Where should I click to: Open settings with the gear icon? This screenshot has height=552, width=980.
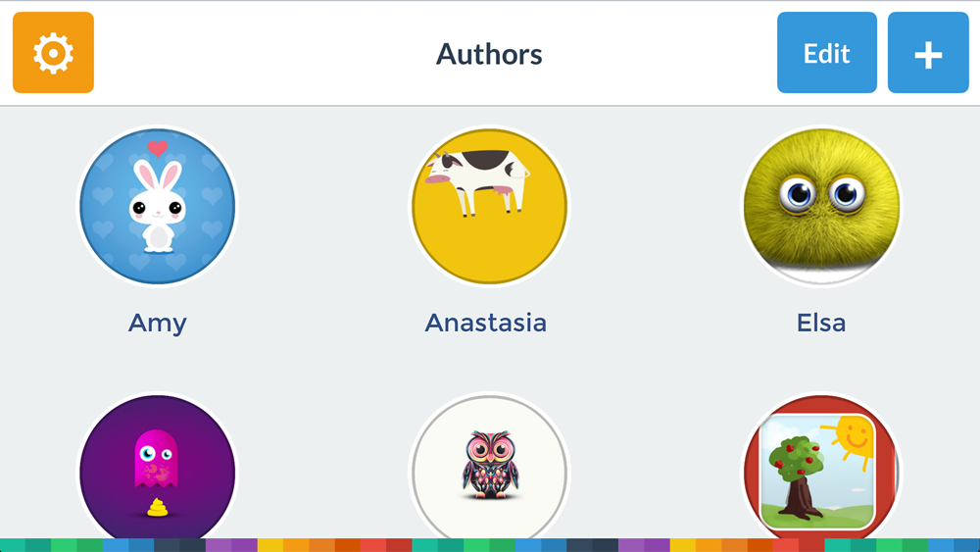pyautogui.click(x=53, y=53)
